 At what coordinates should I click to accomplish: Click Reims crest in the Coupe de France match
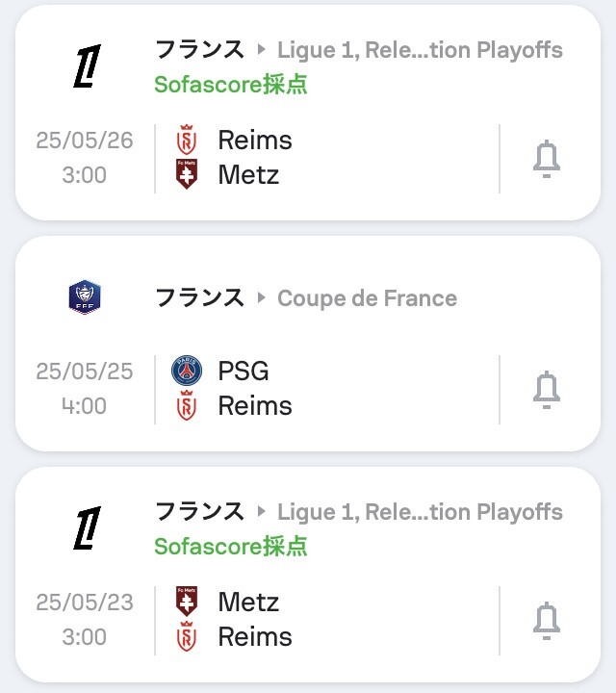[187, 405]
